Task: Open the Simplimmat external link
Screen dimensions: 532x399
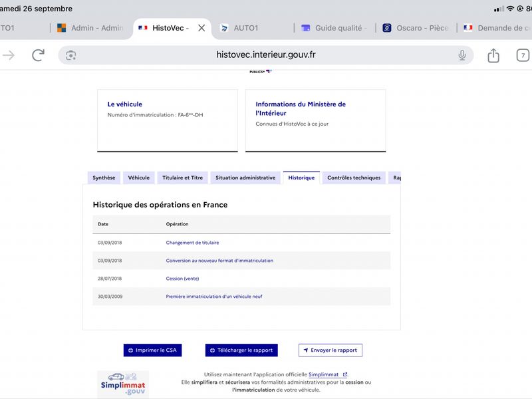Action: pyautogui.click(x=328, y=374)
